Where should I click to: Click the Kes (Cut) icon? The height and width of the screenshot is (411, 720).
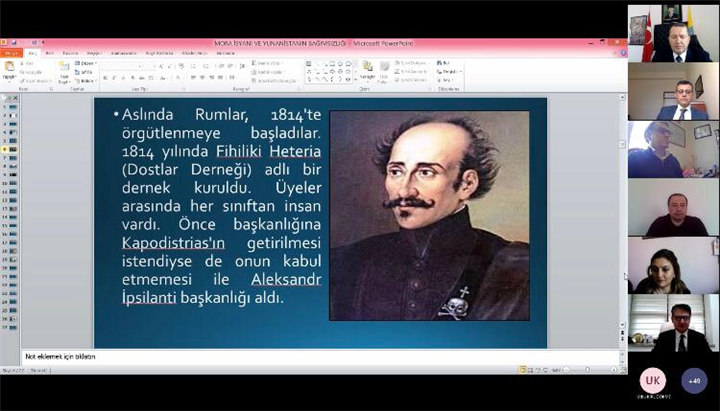28,63
